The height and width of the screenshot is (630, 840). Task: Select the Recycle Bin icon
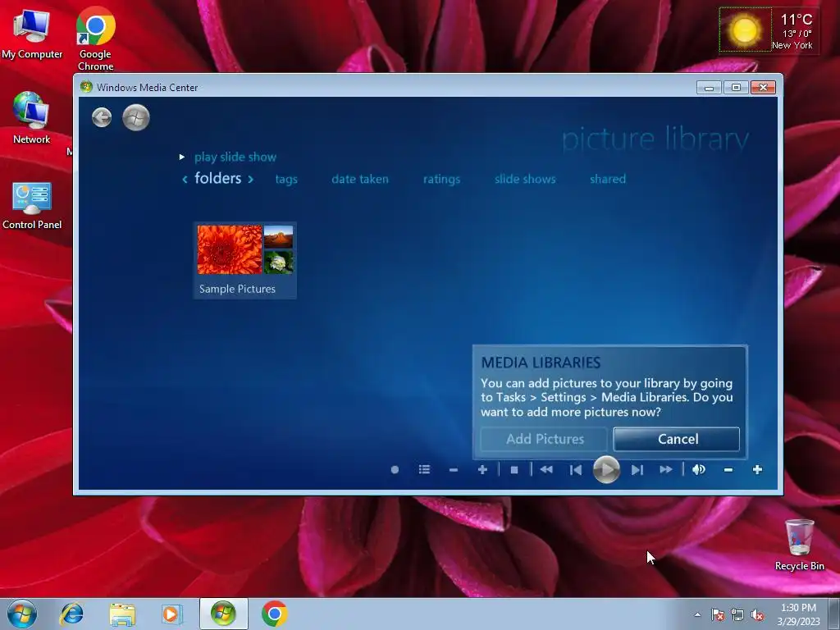[x=799, y=545]
